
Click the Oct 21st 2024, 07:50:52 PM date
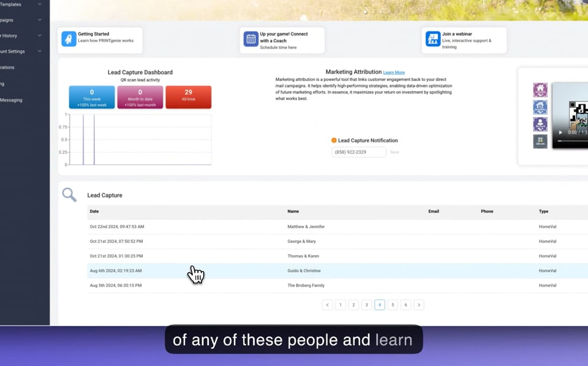116,242
